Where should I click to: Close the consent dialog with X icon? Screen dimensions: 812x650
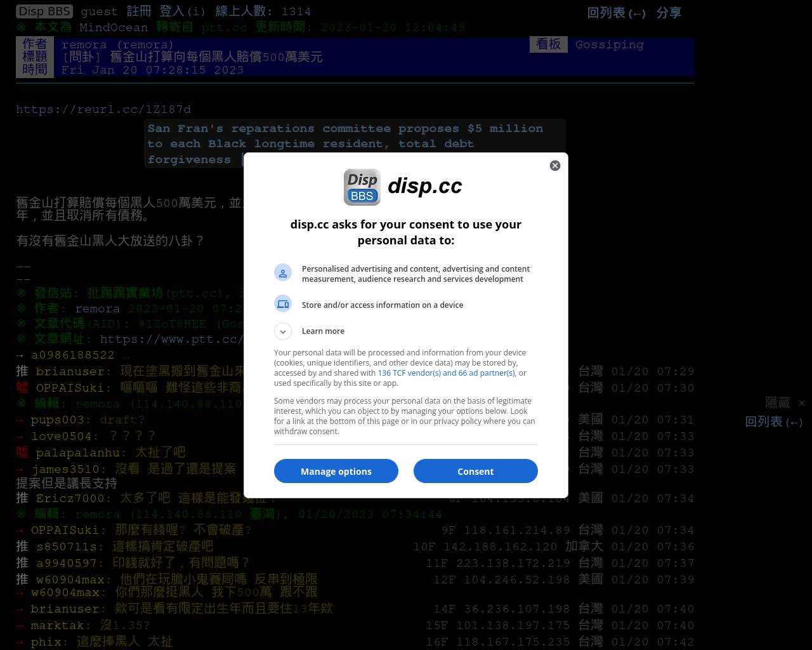click(x=555, y=166)
